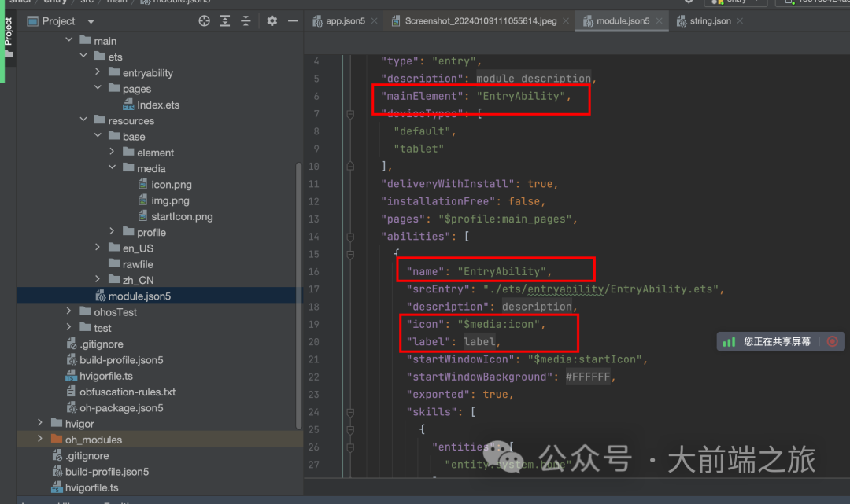Click the Collapse All icon in Project panel
850x504 pixels.
tap(246, 20)
